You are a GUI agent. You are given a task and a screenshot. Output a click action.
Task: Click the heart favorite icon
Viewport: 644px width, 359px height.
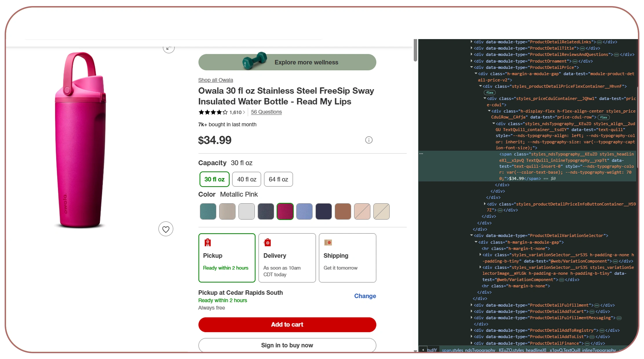166,229
